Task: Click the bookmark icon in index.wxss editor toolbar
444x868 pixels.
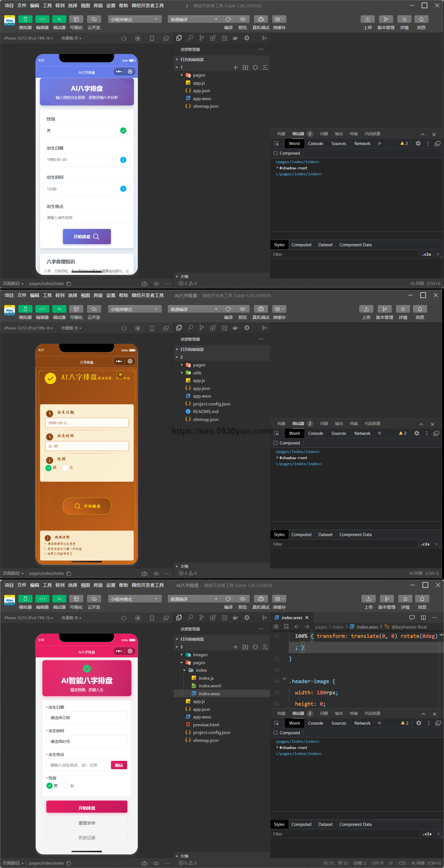Action: (286, 627)
